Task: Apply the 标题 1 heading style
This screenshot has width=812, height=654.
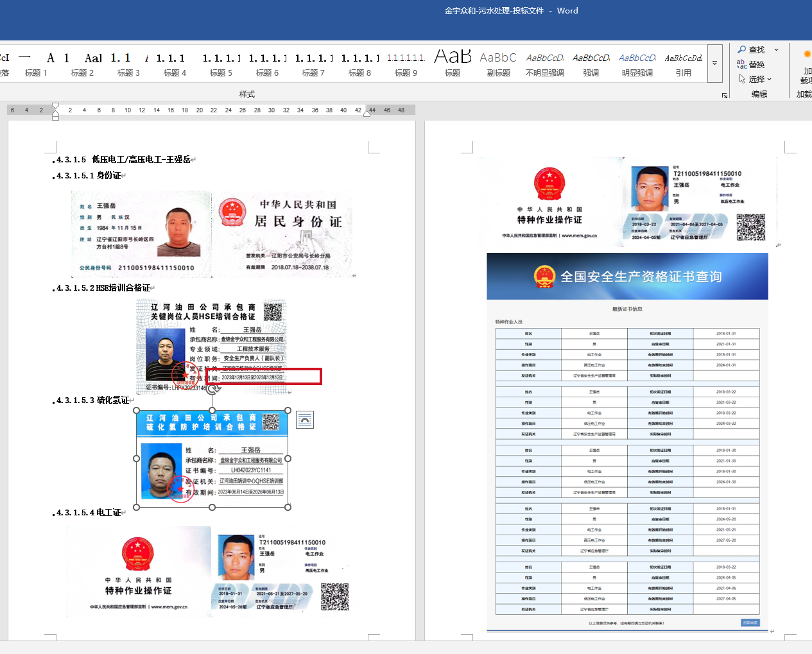Action: click(x=36, y=64)
